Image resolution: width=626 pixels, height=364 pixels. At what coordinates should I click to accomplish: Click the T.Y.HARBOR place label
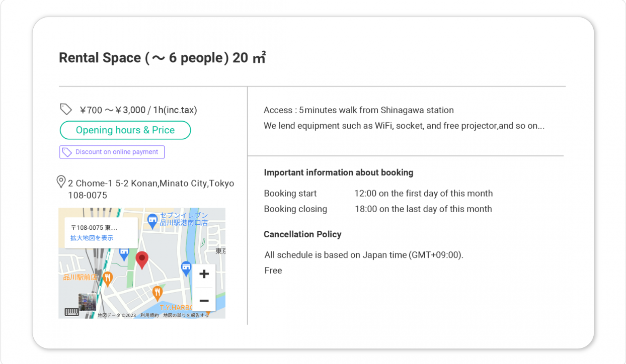click(176, 307)
